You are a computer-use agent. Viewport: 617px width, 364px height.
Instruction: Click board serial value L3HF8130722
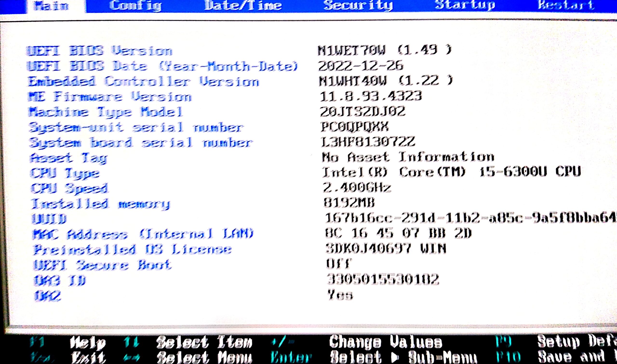(x=368, y=142)
